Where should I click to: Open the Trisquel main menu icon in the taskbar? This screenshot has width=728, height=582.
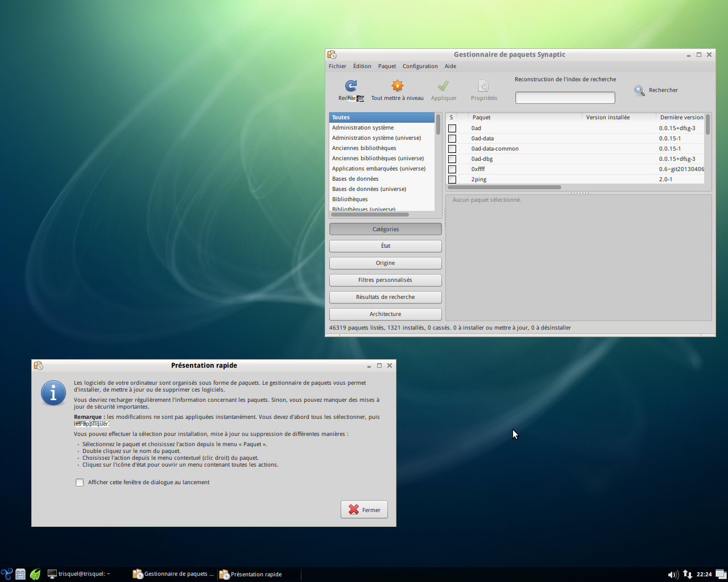(x=7, y=574)
